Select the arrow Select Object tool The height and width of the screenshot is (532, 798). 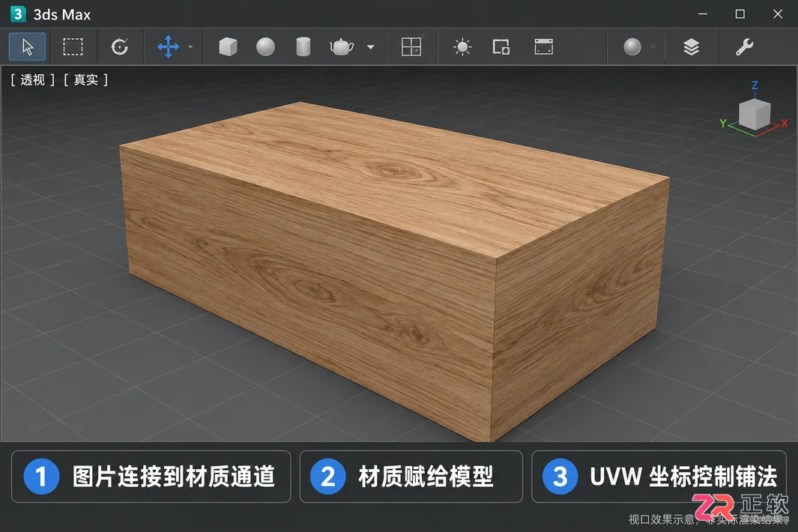28,47
